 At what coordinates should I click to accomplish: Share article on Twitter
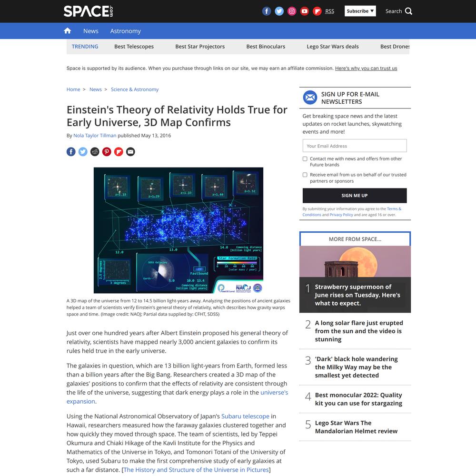click(x=83, y=151)
